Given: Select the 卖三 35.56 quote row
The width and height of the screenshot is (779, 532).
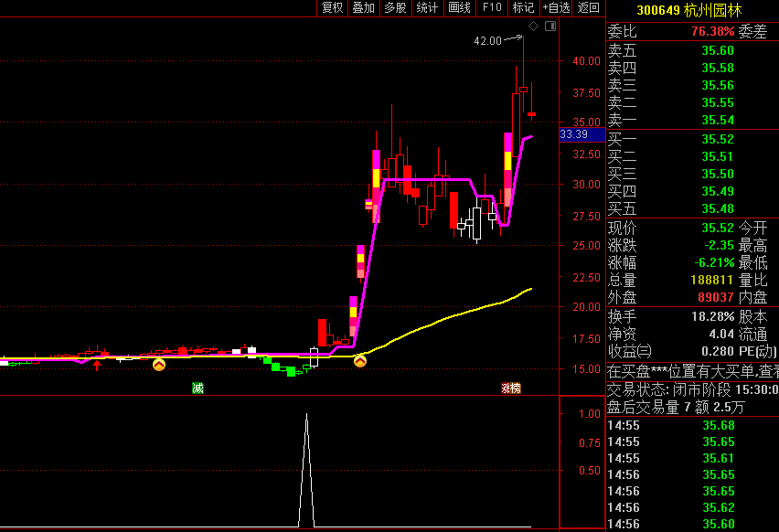Looking at the screenshot, I should 692,85.
